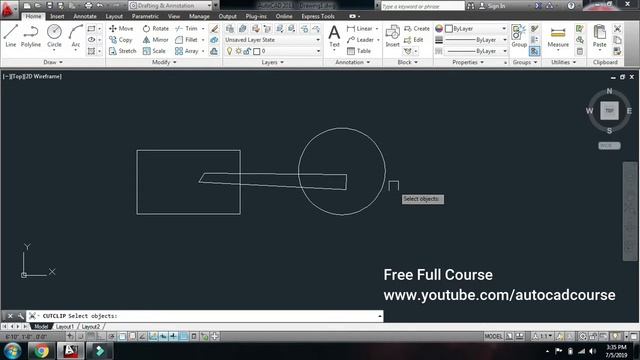This screenshot has width=640, height=360.
Task: Toggle layer 0 on/off lightbulb
Action: click(229, 51)
